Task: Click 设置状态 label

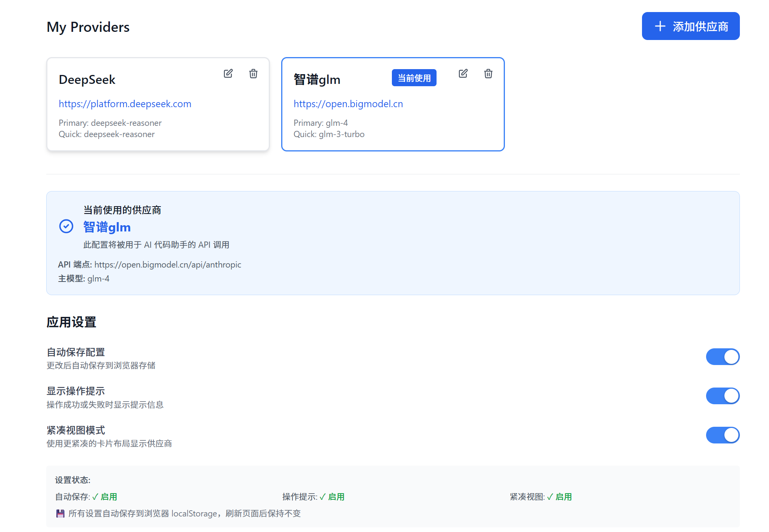Action: pyautogui.click(x=73, y=480)
